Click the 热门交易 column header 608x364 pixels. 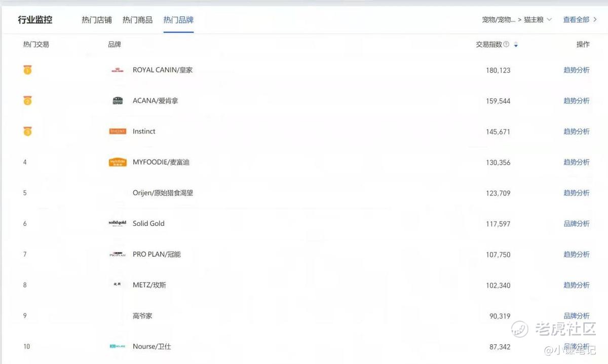(x=36, y=45)
